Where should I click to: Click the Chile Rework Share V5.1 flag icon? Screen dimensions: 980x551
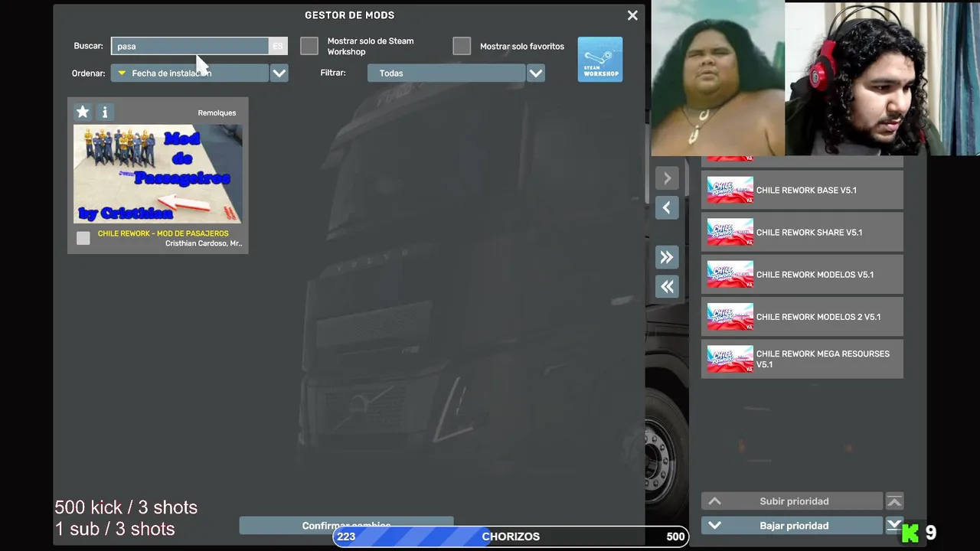tap(730, 233)
